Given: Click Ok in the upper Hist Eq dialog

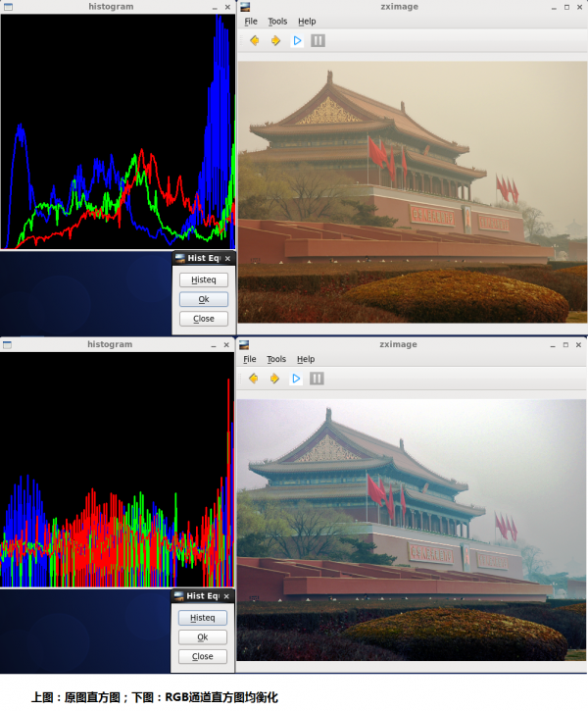Looking at the screenshot, I should click(x=204, y=299).
